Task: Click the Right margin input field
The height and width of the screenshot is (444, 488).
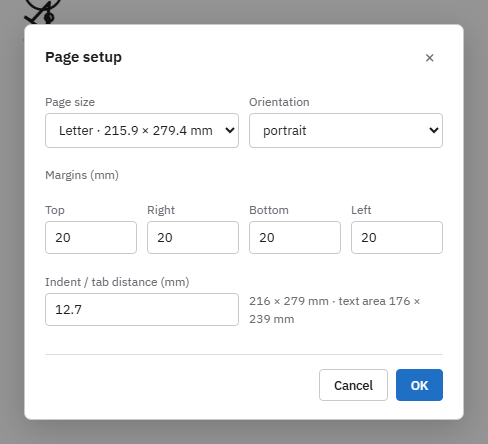Action: click(193, 237)
